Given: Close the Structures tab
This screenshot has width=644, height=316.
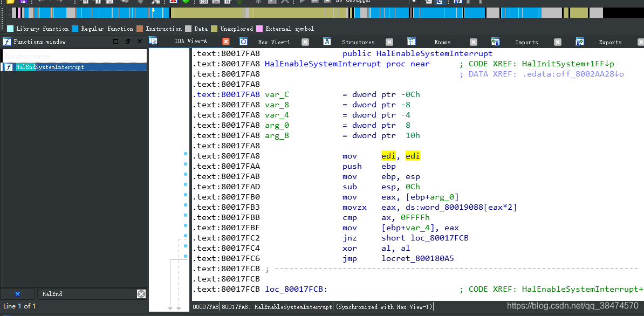Looking at the screenshot, I should [389, 42].
